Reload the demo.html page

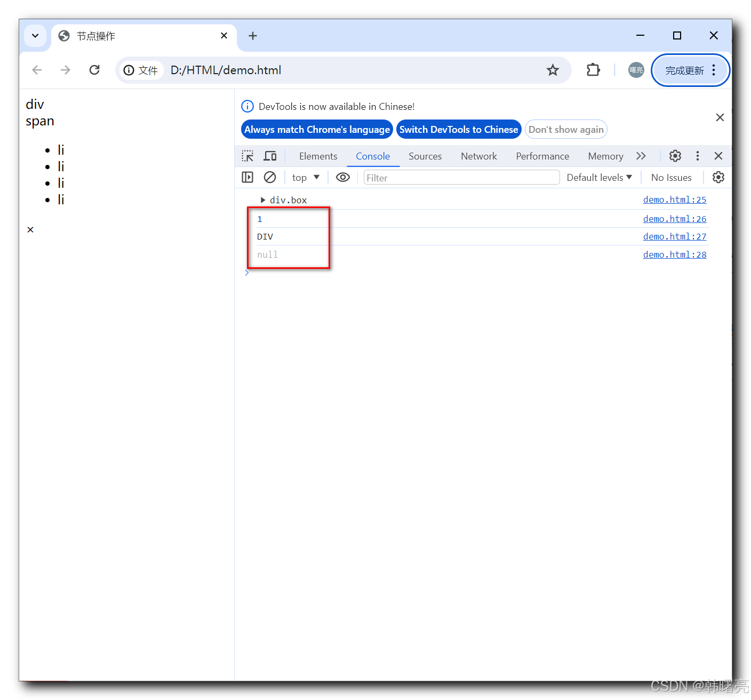pos(94,70)
